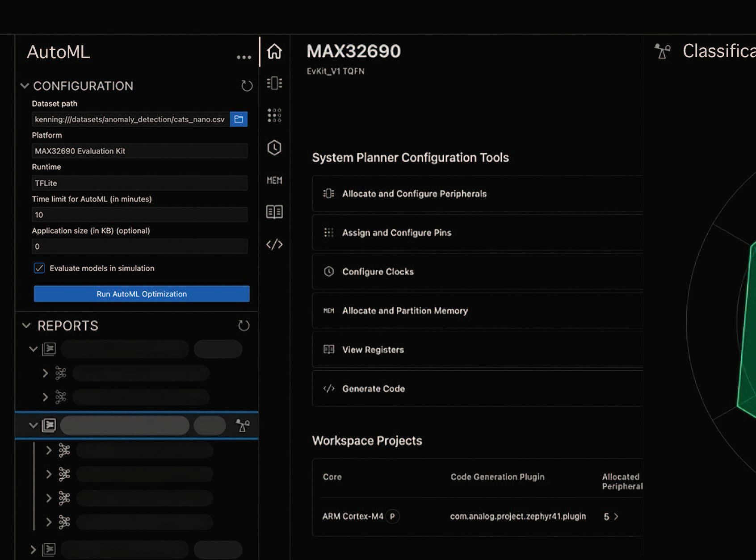Collapse the REPORTS section
The width and height of the screenshot is (756, 560).
pos(26,326)
